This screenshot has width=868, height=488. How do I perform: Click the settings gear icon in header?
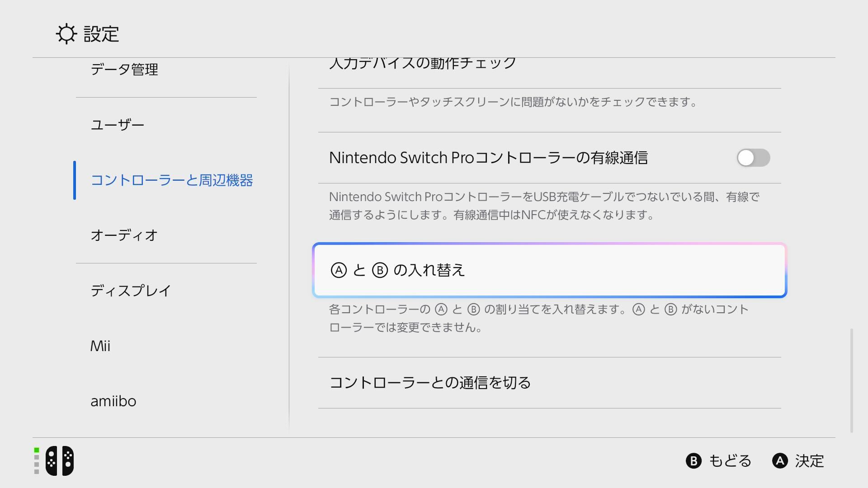(x=66, y=34)
